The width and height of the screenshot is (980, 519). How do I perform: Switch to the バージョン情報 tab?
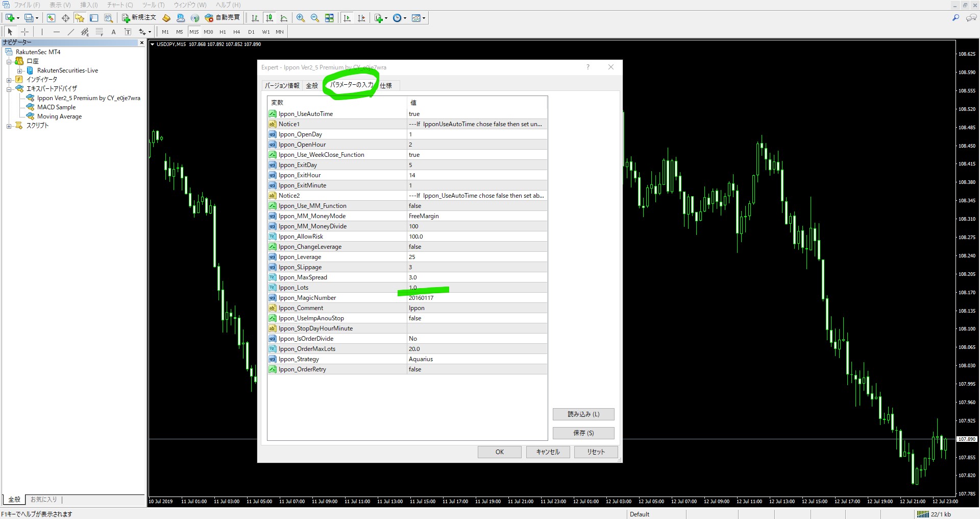[x=282, y=85]
